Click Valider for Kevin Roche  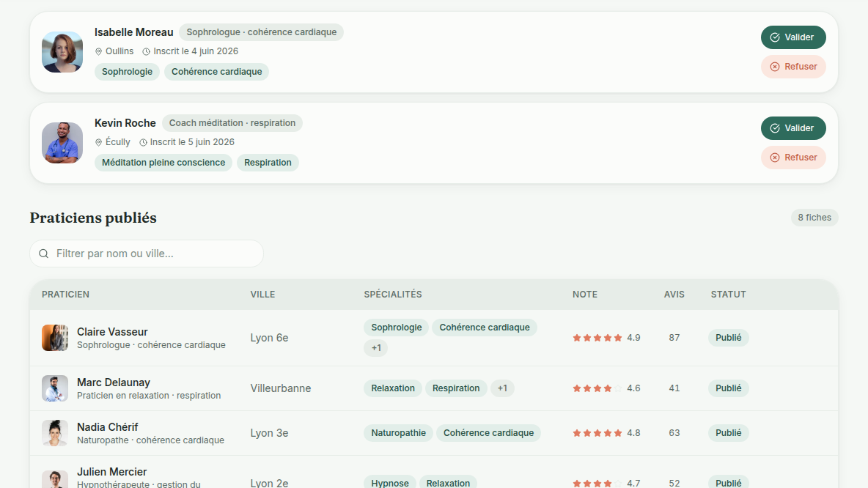click(x=793, y=127)
